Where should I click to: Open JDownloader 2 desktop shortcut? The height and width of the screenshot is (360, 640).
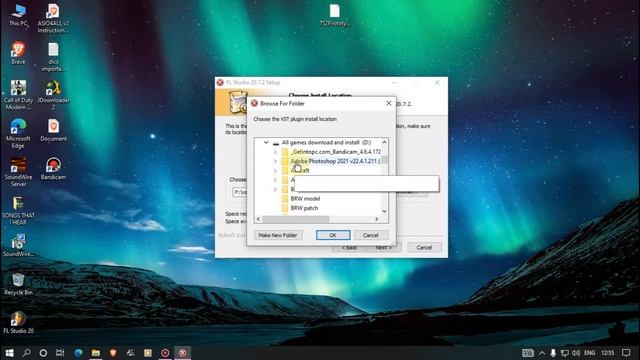point(53,95)
